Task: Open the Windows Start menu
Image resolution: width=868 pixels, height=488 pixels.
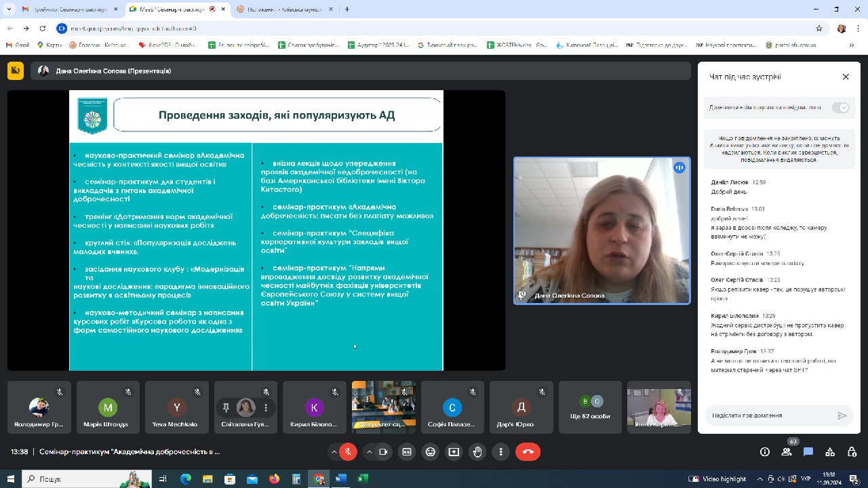Action: click(11, 479)
